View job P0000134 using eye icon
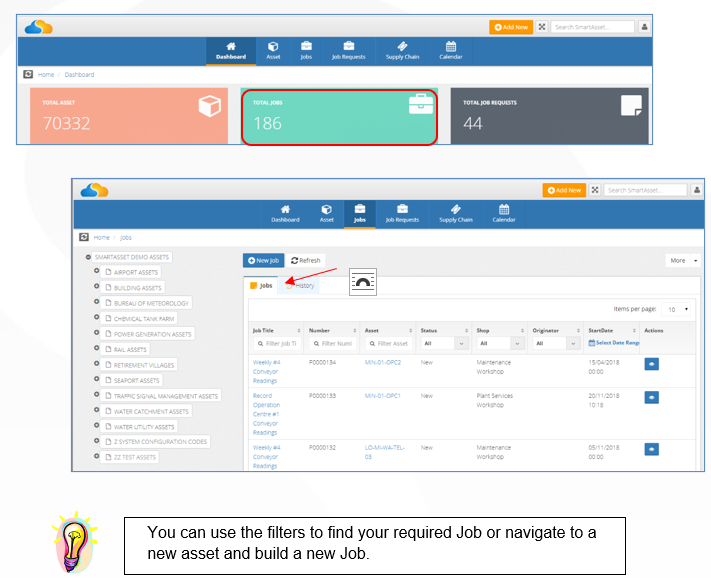Image resolution: width=711 pixels, height=578 pixels. click(652, 364)
